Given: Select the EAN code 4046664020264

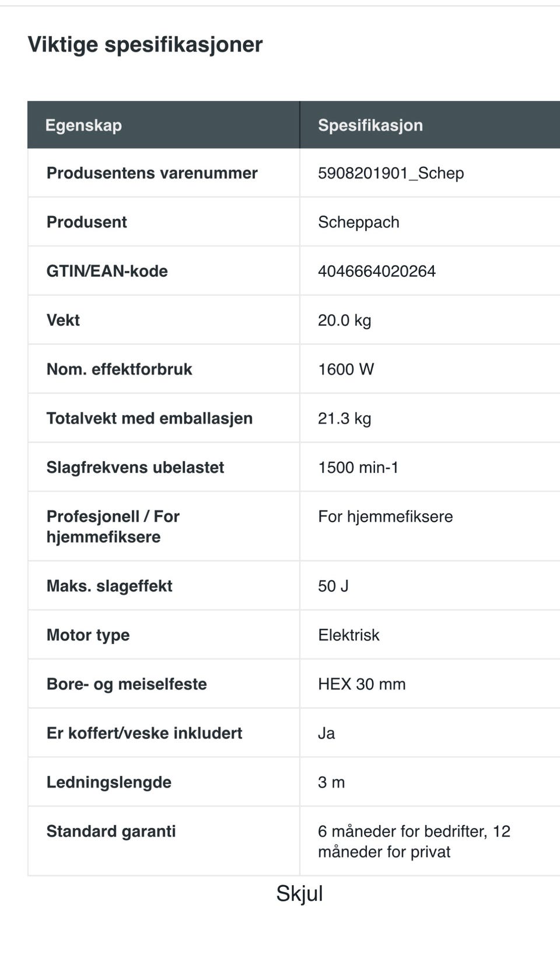Looking at the screenshot, I should pos(376,271).
